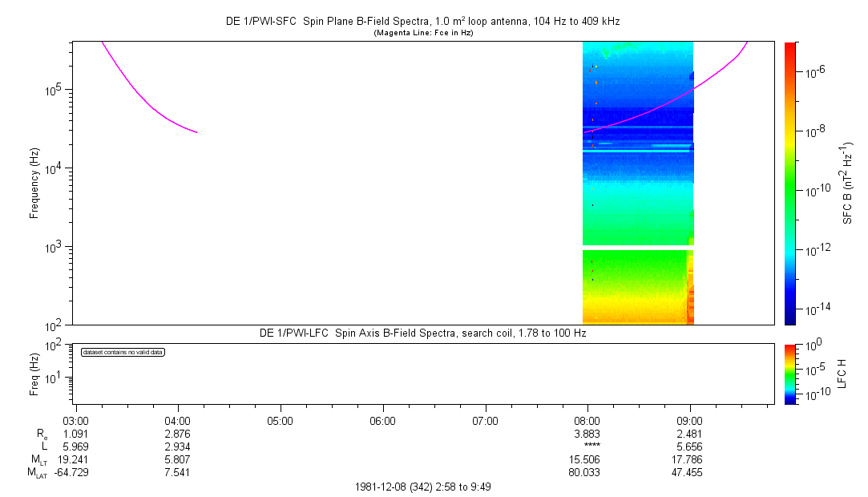868x497 pixels.
Task: Click the 'Frequency (Hz)' y-axis label
Action: (x=34, y=183)
